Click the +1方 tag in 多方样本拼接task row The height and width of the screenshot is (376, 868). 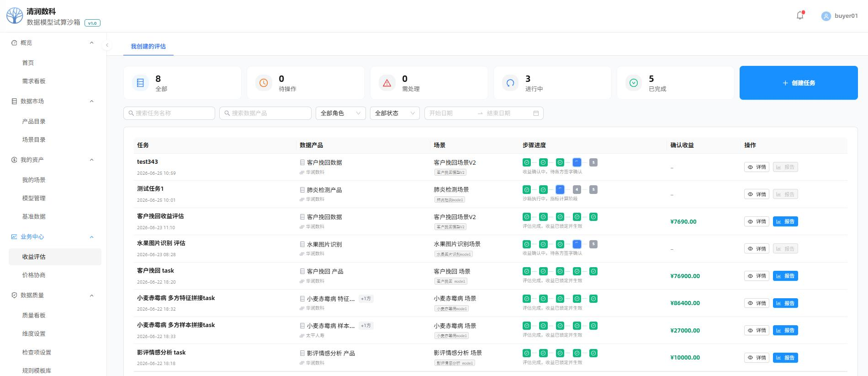point(366,326)
